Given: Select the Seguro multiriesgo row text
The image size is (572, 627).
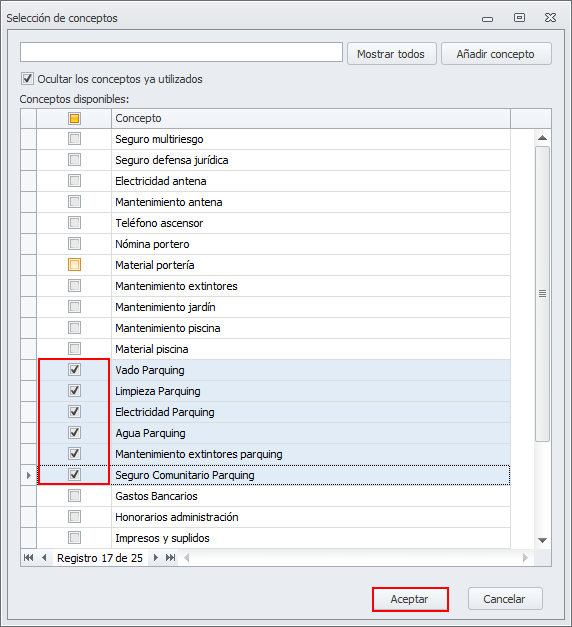Looking at the screenshot, I should (x=159, y=139).
